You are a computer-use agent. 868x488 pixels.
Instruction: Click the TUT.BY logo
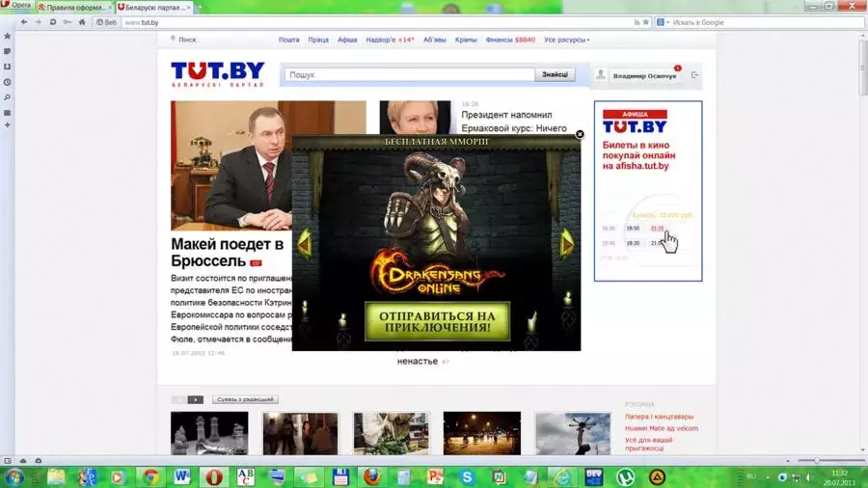[218, 74]
